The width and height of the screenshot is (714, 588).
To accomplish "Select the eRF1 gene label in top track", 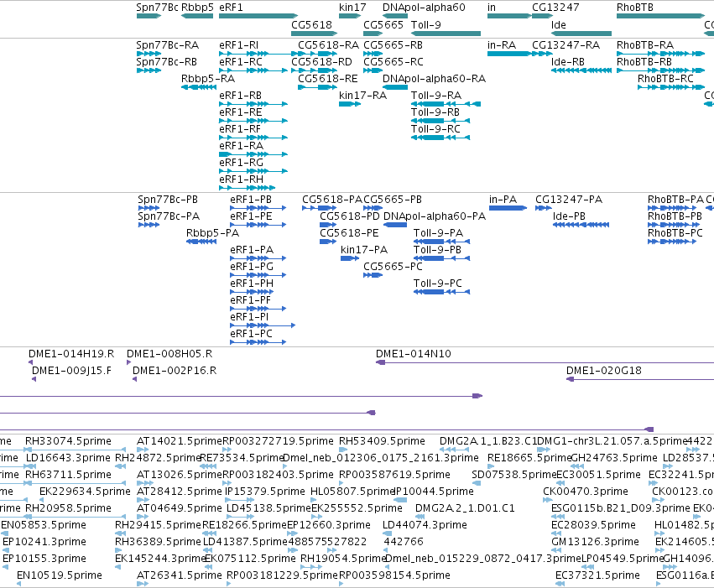I will (x=231, y=8).
